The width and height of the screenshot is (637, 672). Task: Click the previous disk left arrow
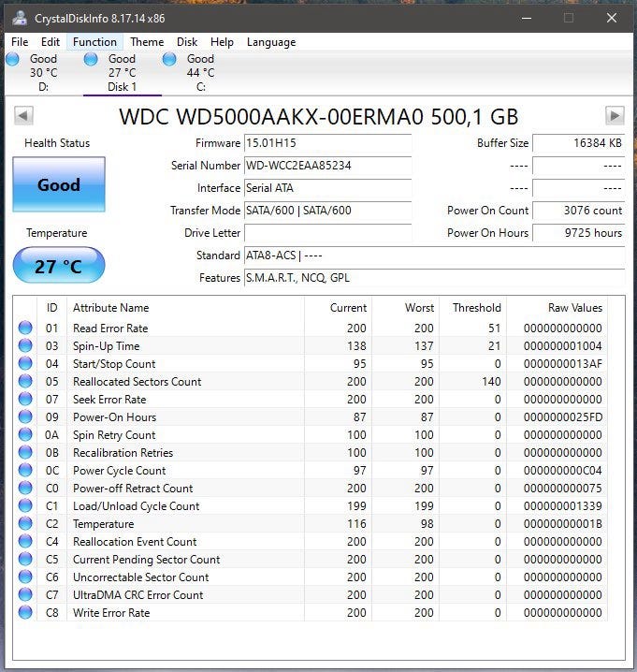pyautogui.click(x=24, y=115)
